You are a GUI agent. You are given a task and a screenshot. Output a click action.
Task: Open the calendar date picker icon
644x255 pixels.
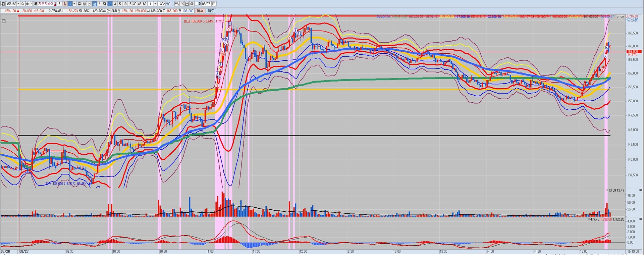coord(214,4)
